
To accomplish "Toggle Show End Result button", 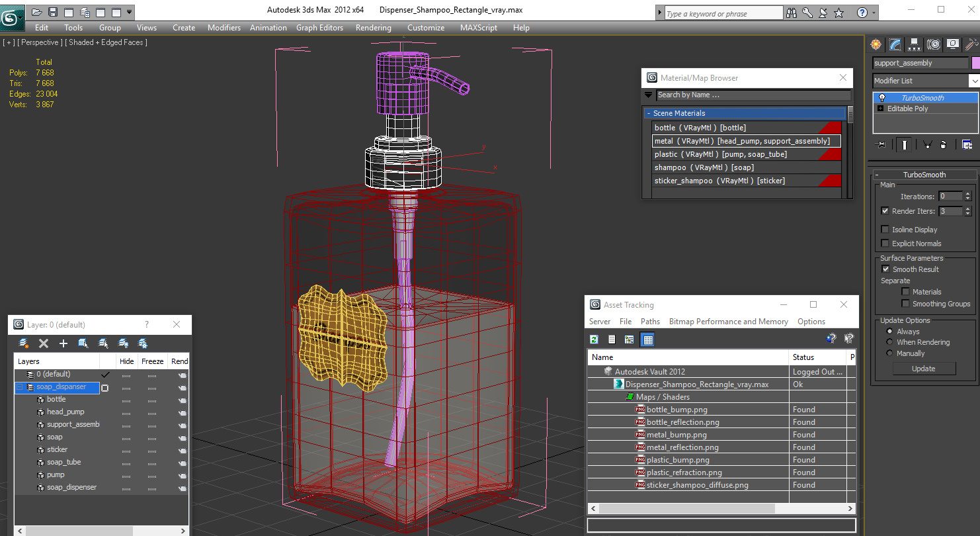I will [x=903, y=144].
